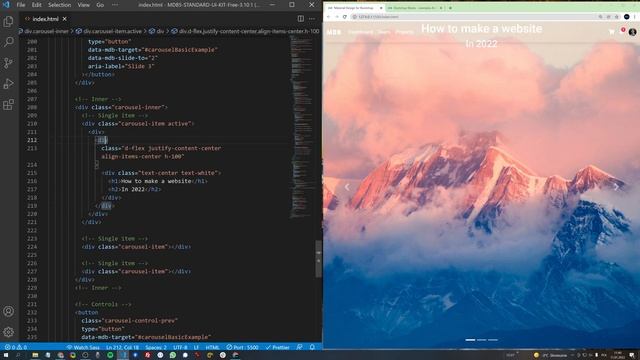
Task: Open the browser three-dot menu
Action: coord(635,17)
